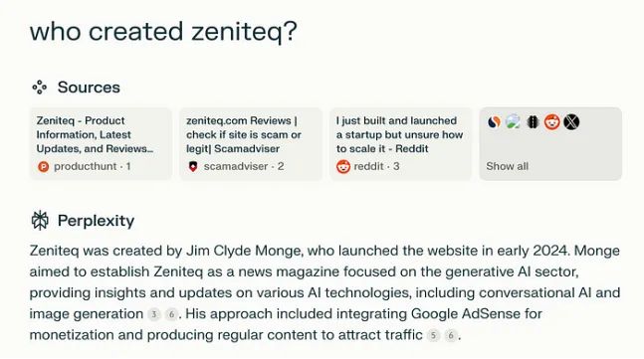Open the Reddit startup post source card

pos(400,143)
